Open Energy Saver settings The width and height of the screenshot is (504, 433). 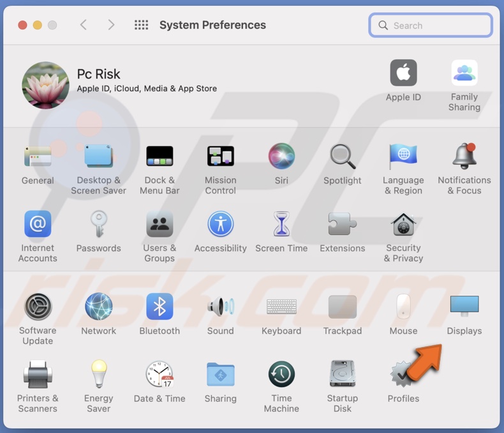pyautogui.click(x=99, y=375)
